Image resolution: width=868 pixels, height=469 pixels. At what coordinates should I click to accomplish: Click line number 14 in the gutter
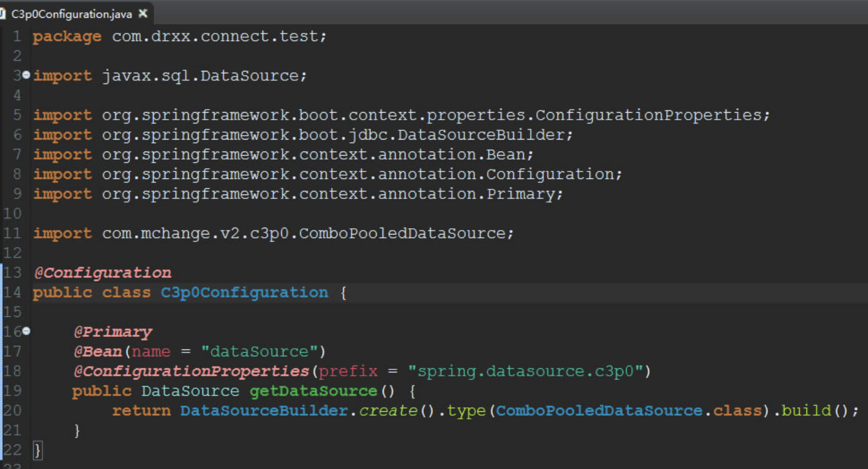tap(12, 293)
